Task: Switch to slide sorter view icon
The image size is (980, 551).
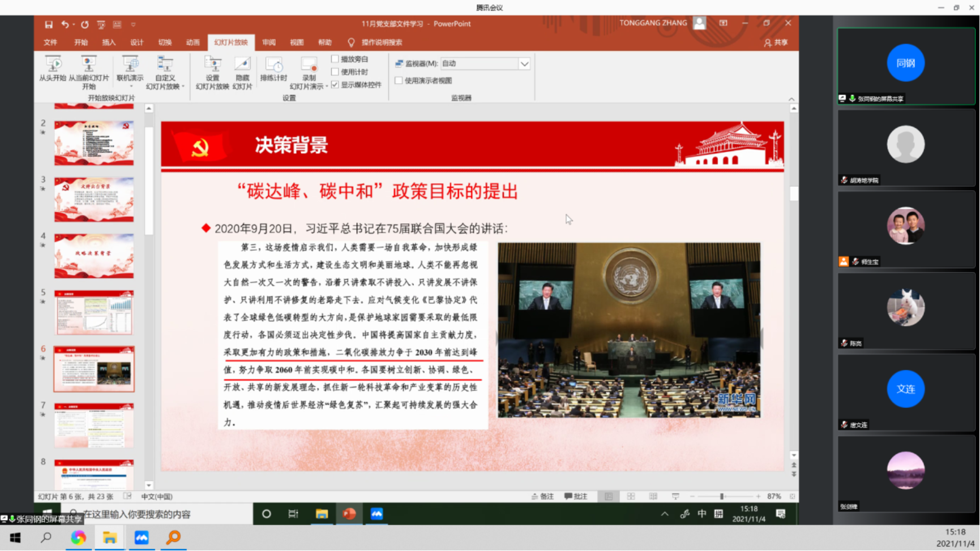Action: 631,496
